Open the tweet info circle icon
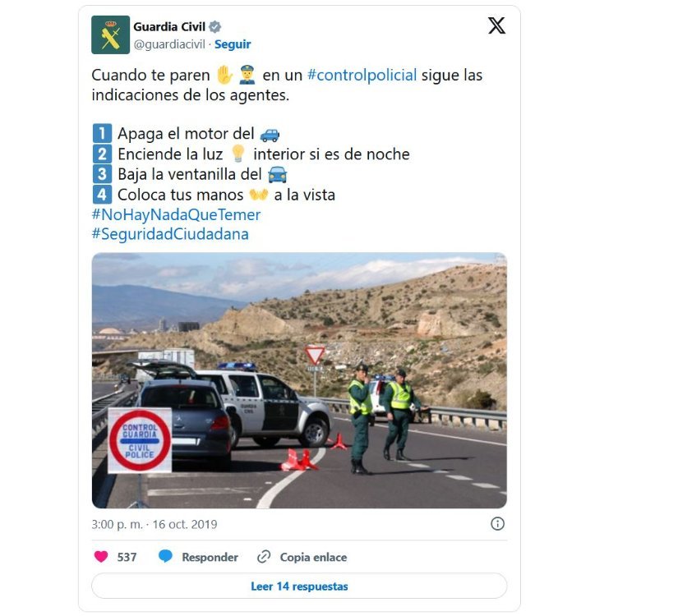Viewport: 678px width, 616px height. coord(497,523)
